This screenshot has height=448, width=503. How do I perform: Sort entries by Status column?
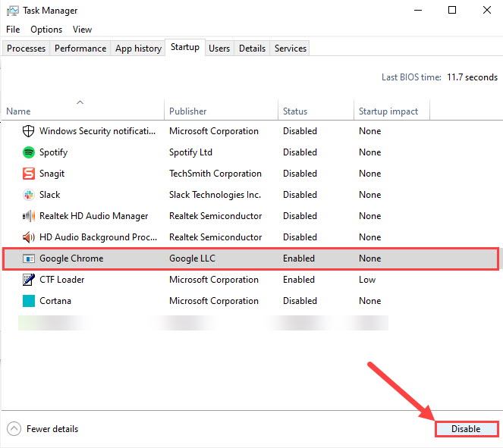click(295, 111)
